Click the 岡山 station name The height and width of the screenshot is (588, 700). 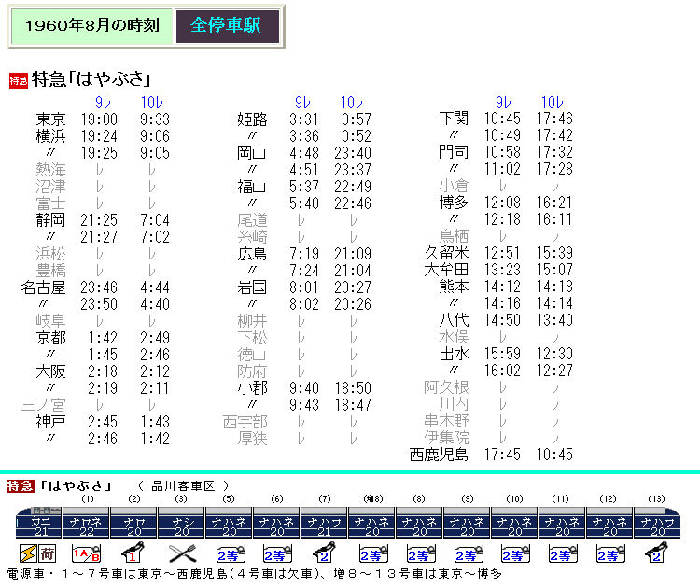click(252, 153)
